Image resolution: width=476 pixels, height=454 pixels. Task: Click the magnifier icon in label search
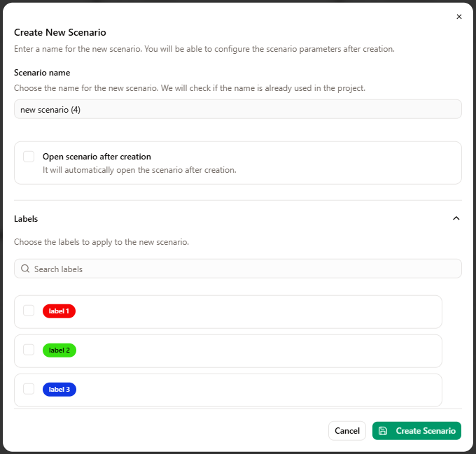pos(25,269)
